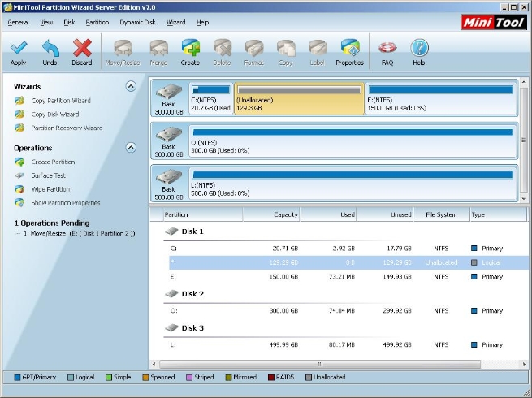
Task: Click Show Partition Properties link
Action: click(66, 203)
